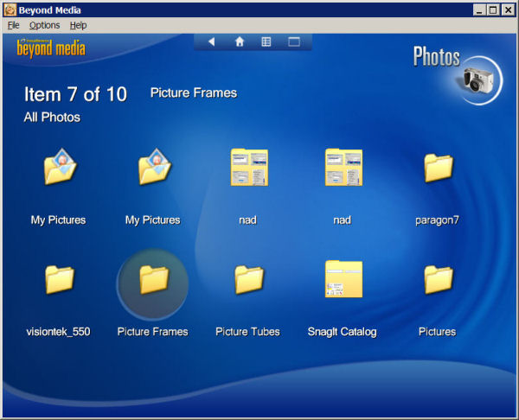Open the Options menu
The image size is (519, 420).
pos(45,25)
